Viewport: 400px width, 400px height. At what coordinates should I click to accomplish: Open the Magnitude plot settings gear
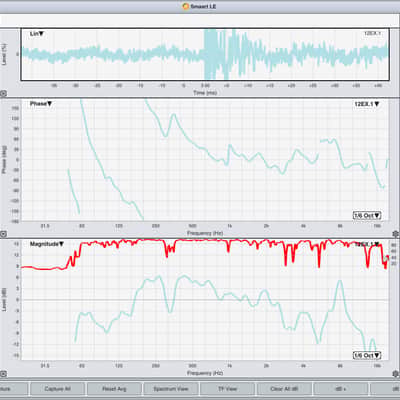(395, 374)
